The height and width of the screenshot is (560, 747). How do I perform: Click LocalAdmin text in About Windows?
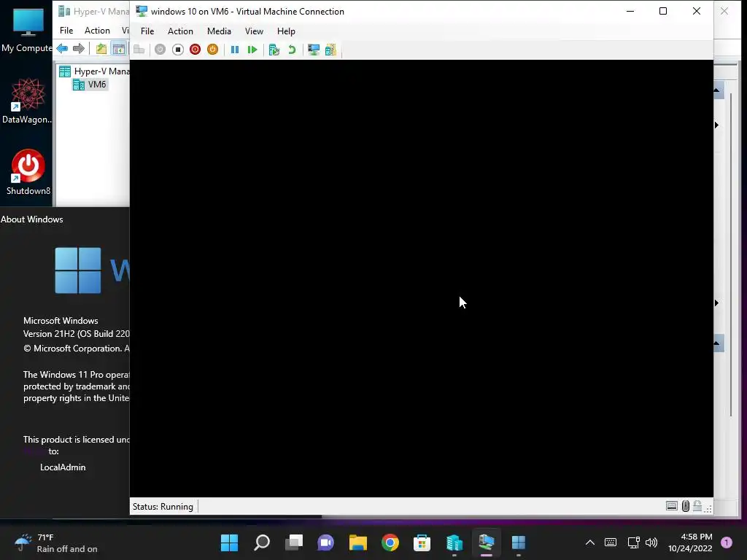63,467
